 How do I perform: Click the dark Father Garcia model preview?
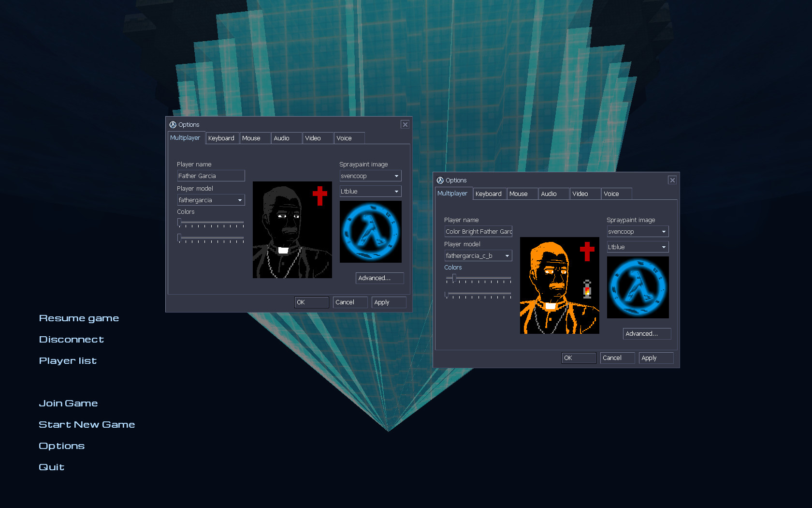coord(292,230)
